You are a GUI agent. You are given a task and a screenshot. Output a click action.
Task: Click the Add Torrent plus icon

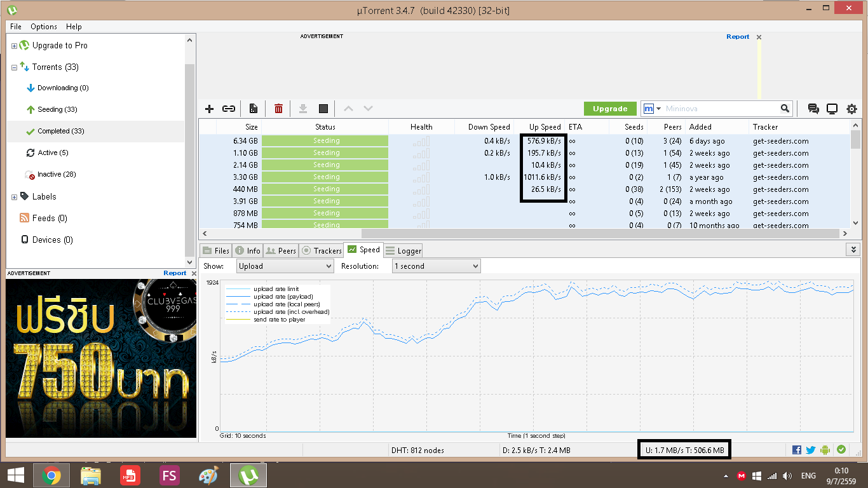pyautogui.click(x=209, y=109)
